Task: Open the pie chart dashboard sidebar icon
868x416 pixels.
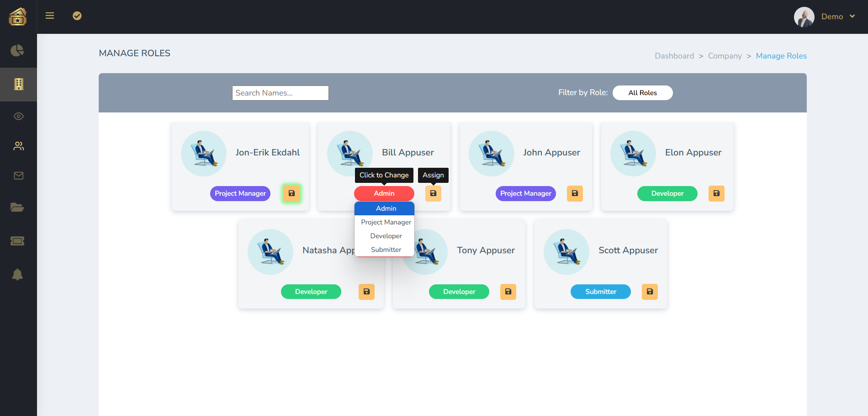Action: pos(18,50)
